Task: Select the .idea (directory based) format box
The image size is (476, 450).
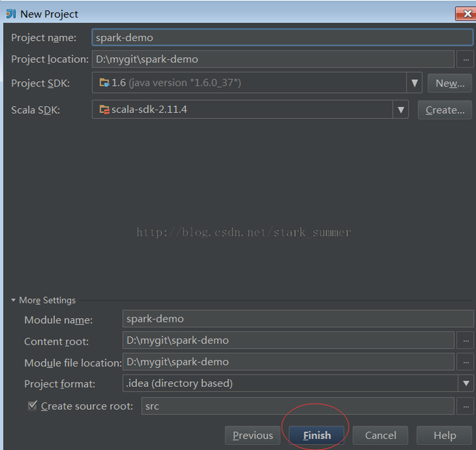Action: 298,383
